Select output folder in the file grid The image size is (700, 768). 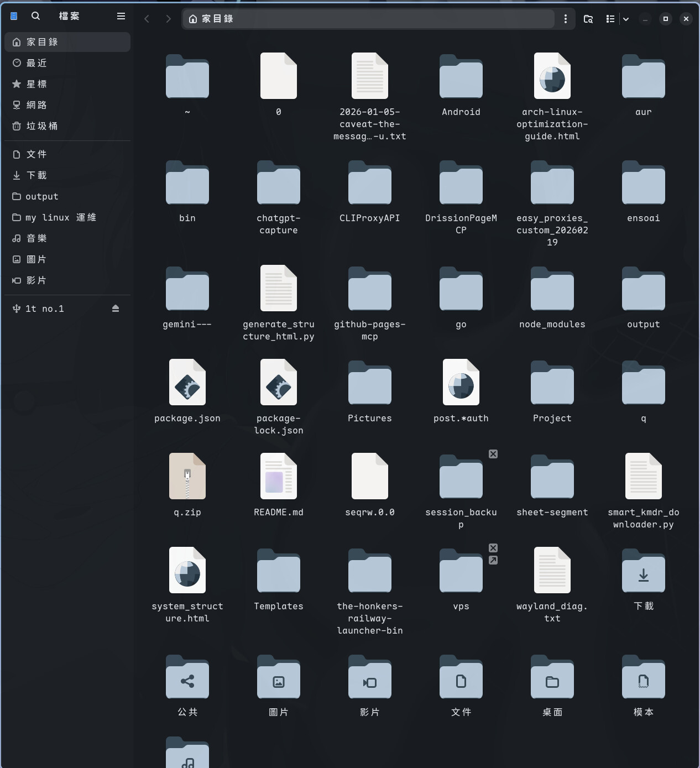click(644, 289)
